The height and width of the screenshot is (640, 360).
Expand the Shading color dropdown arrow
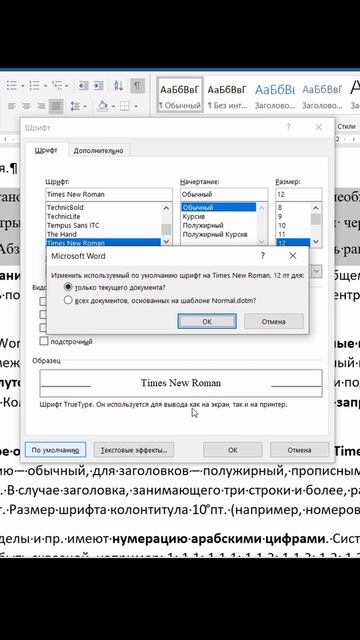[x=113, y=107]
